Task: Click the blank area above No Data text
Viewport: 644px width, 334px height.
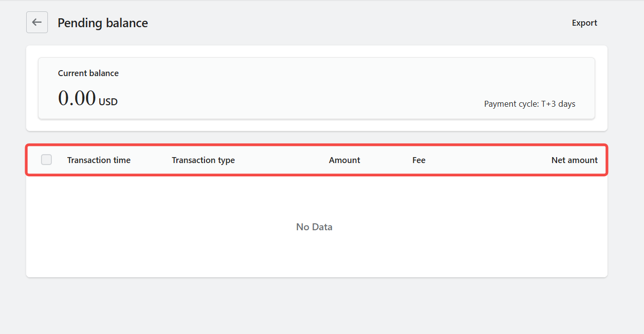Action: point(314,198)
